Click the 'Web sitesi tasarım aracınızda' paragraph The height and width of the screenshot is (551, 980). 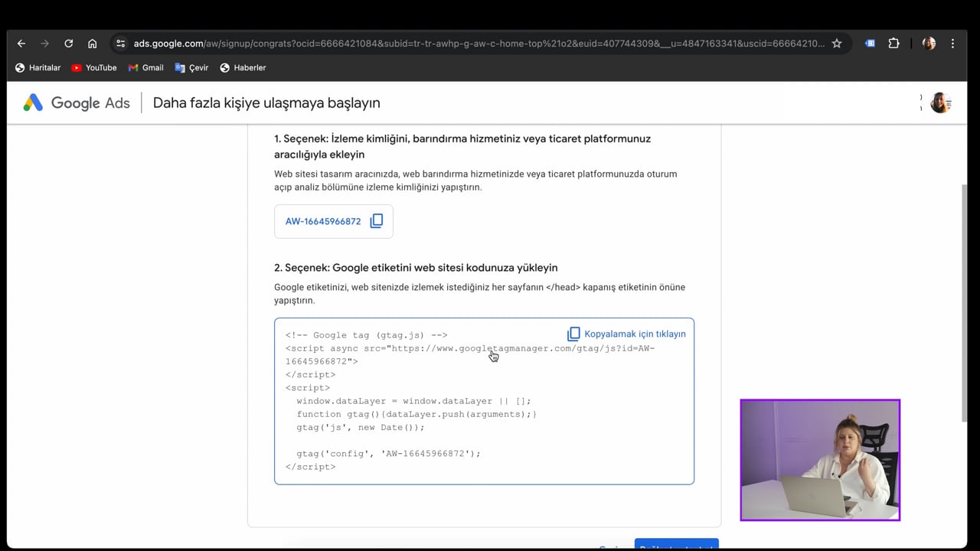[475, 181]
